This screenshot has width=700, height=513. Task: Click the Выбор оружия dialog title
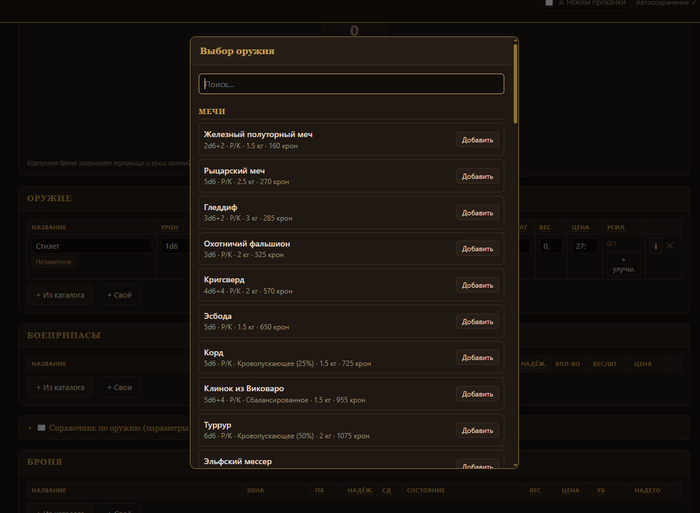237,51
